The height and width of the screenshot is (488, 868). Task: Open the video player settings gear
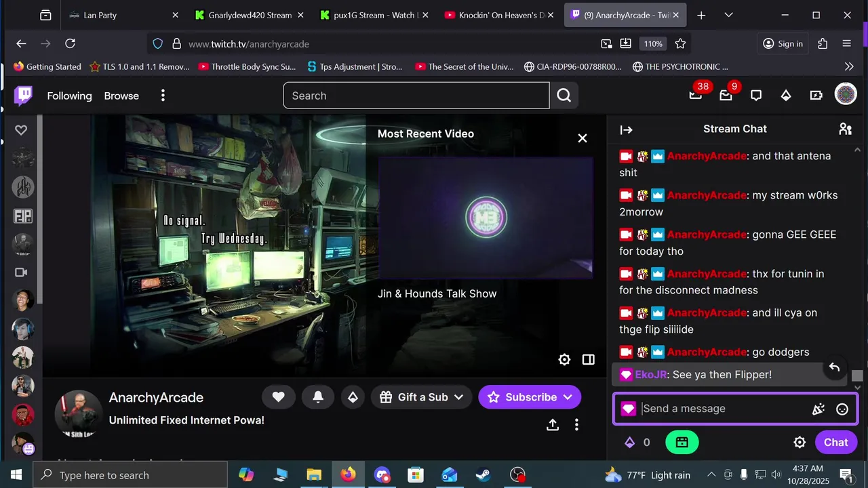[564, 360]
